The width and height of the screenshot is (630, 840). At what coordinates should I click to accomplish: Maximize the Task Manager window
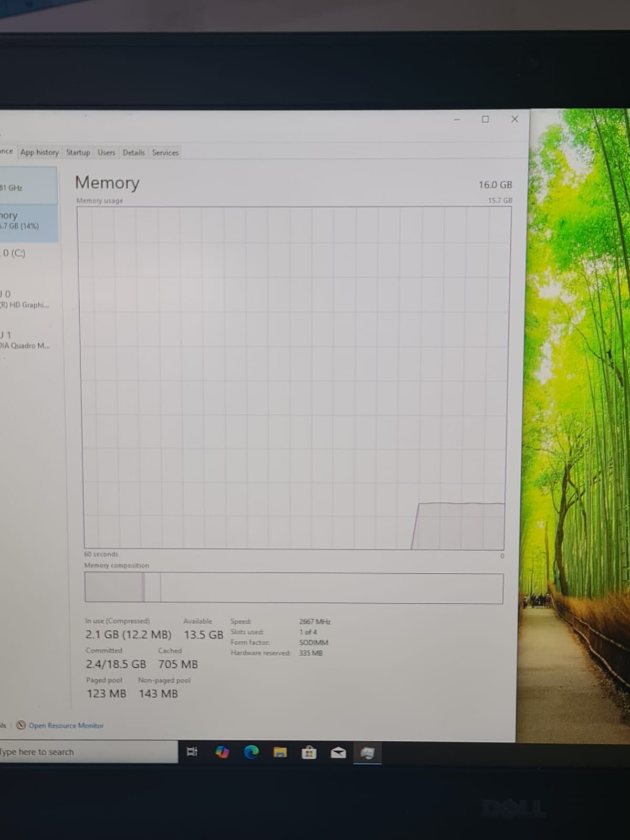(x=486, y=119)
